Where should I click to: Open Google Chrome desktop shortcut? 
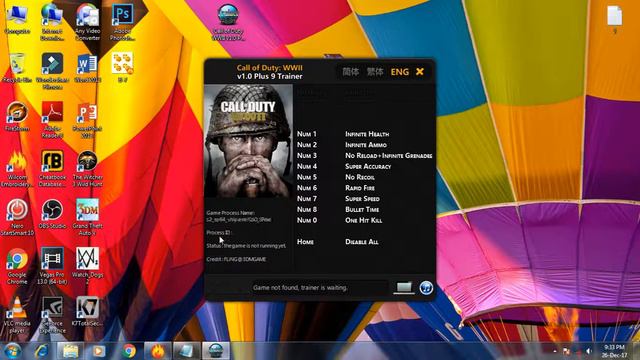(17, 266)
